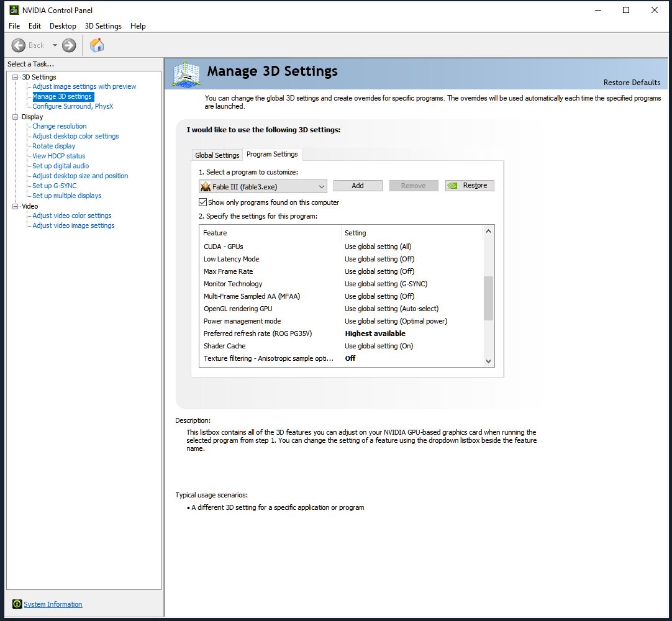This screenshot has width=672, height=621.
Task: Select the Power management mode row
Action: pyautogui.click(x=342, y=321)
